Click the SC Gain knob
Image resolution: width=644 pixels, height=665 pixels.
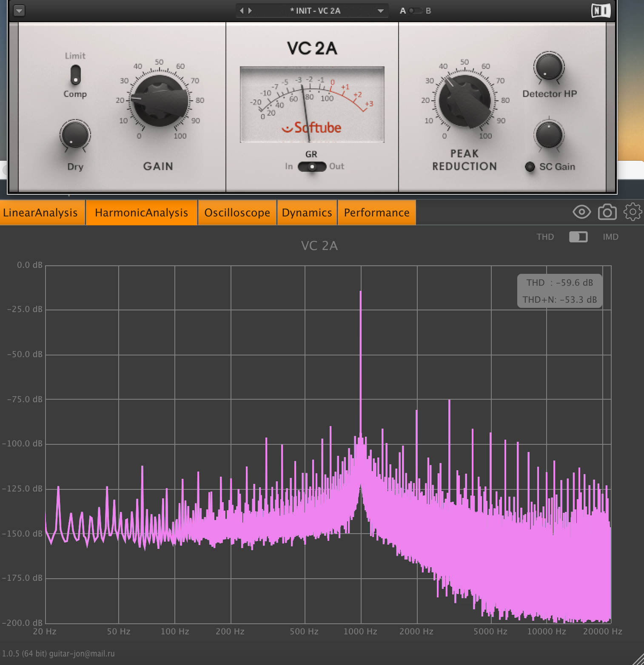(549, 135)
